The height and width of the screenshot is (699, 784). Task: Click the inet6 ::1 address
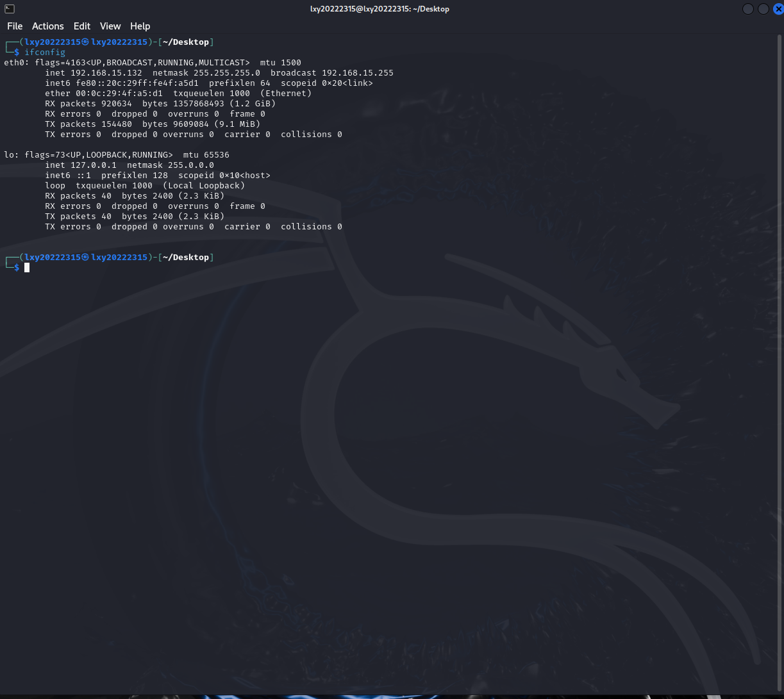tap(83, 176)
